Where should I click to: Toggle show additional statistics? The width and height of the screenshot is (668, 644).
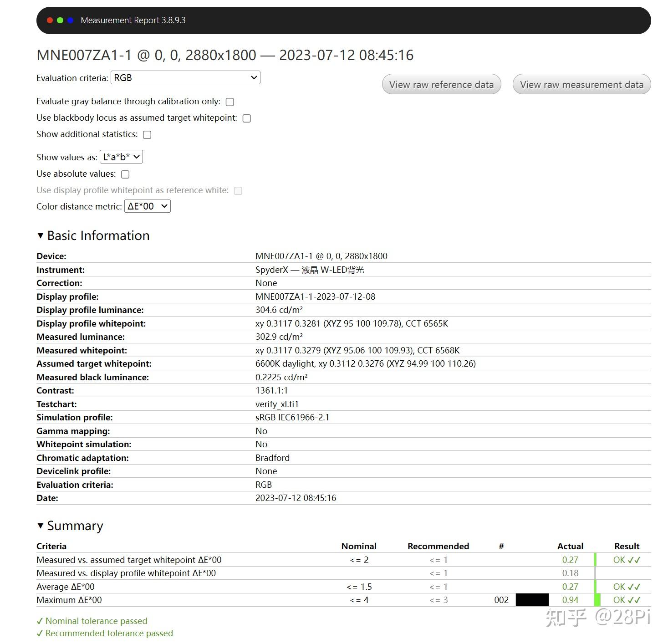(x=147, y=134)
